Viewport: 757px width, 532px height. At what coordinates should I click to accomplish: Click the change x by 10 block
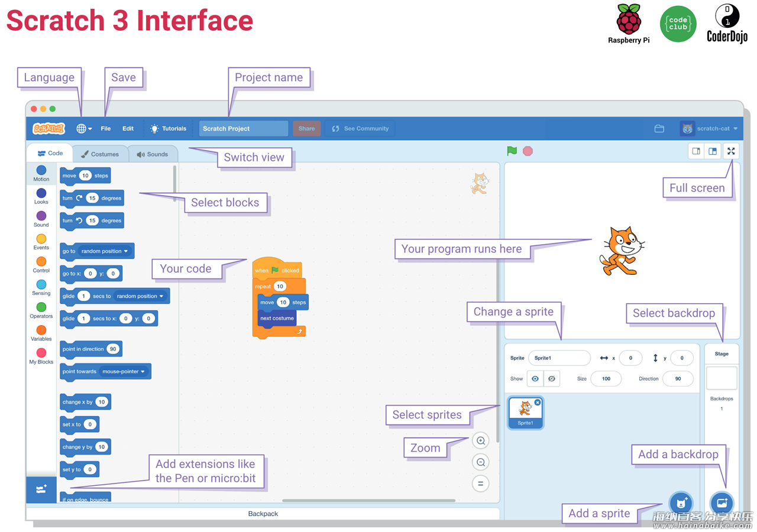(85, 402)
